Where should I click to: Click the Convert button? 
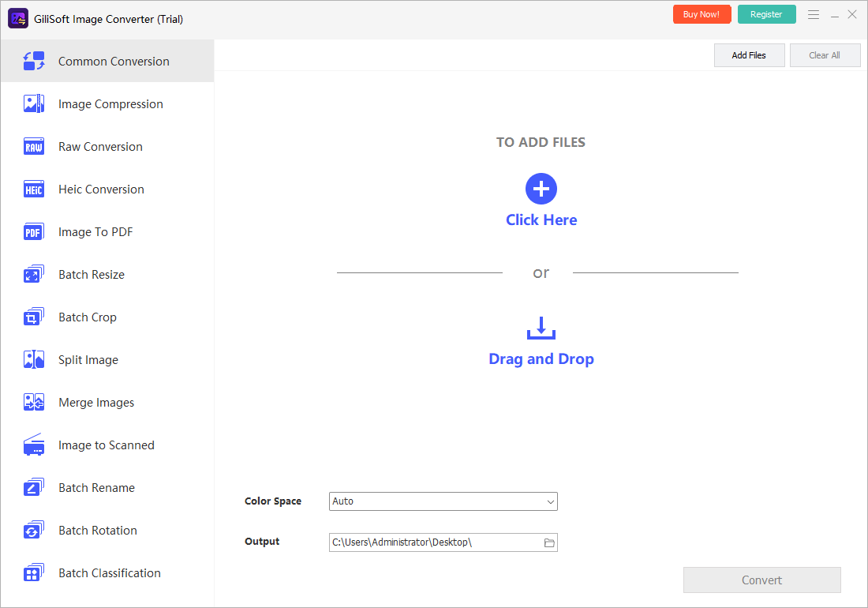(x=761, y=580)
